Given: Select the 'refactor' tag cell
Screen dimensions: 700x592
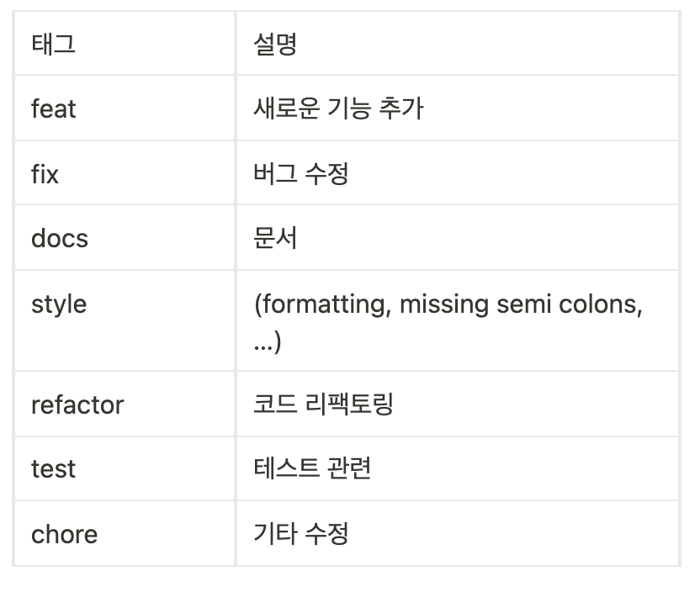Looking at the screenshot, I should point(77,404).
